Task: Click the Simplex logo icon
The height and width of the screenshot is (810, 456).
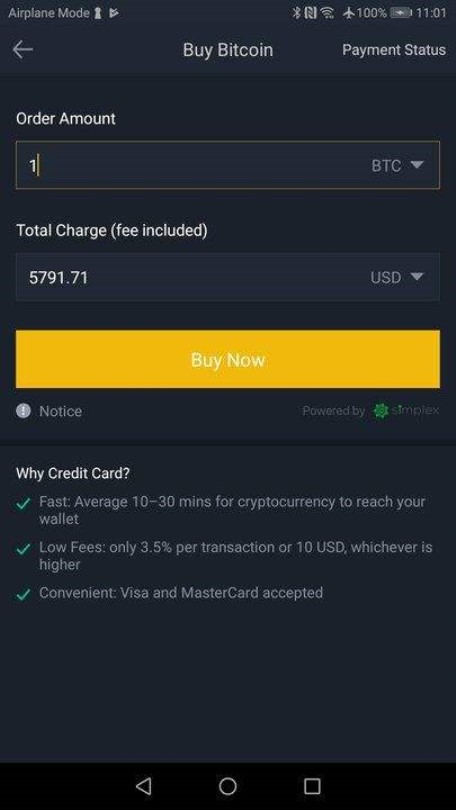Action: [x=381, y=411]
